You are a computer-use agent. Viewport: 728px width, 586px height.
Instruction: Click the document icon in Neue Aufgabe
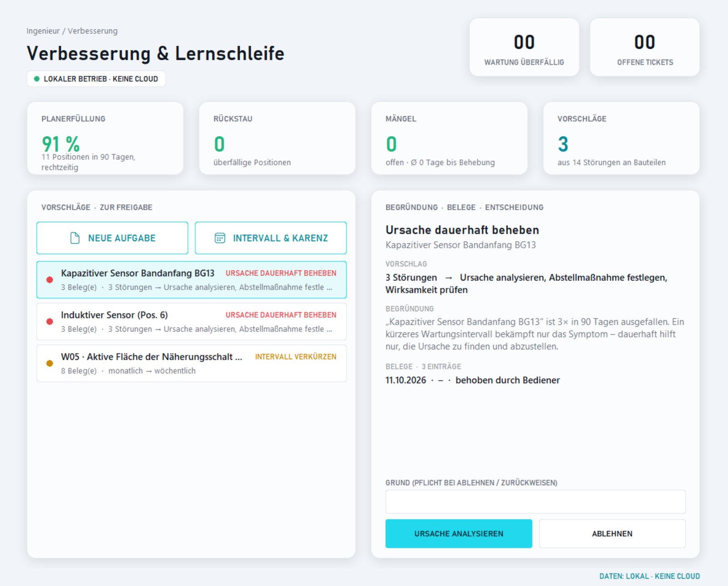(75, 238)
